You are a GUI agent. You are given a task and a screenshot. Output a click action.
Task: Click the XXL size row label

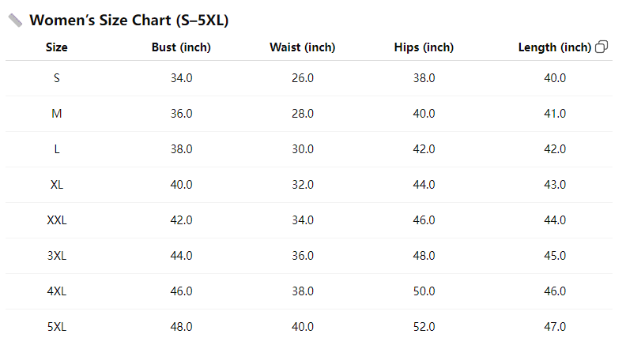(x=57, y=220)
